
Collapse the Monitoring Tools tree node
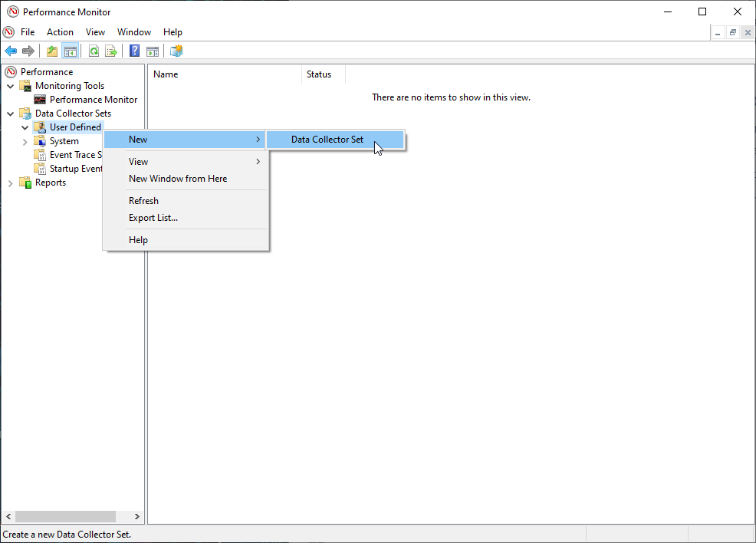point(11,86)
